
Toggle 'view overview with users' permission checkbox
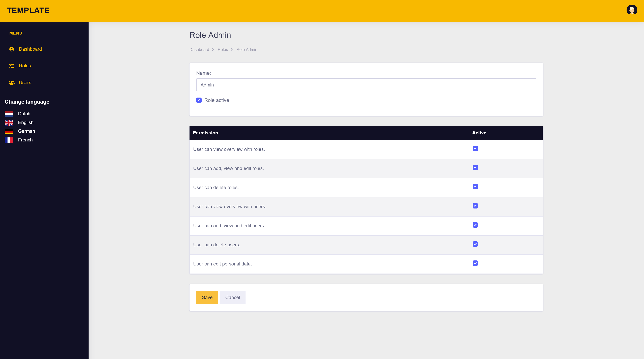point(475,206)
